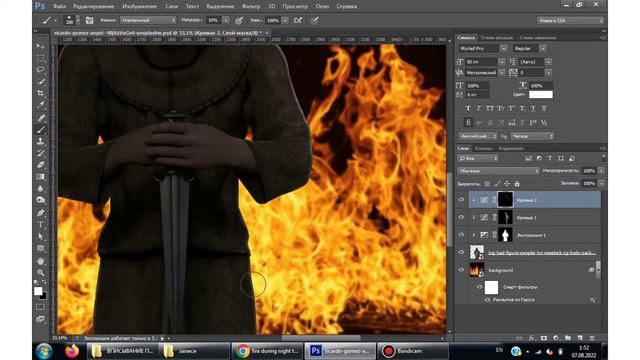Select the Blur tool
The width and height of the screenshot is (640, 360).
40,189
